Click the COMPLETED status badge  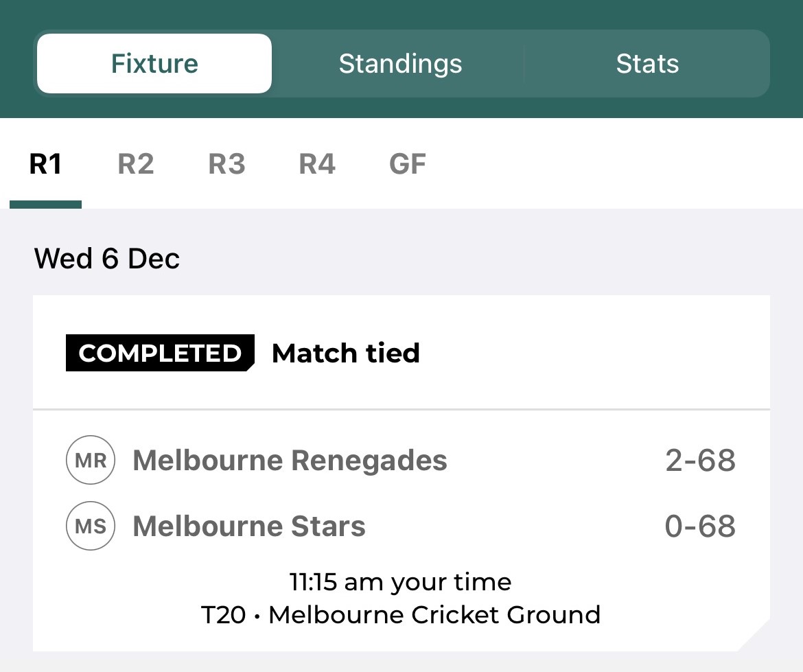159,353
